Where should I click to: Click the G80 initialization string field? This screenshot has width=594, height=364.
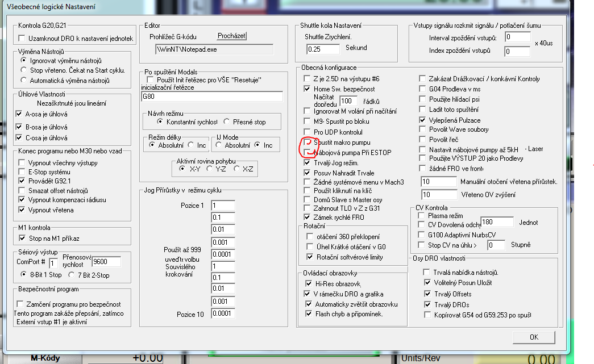(211, 97)
